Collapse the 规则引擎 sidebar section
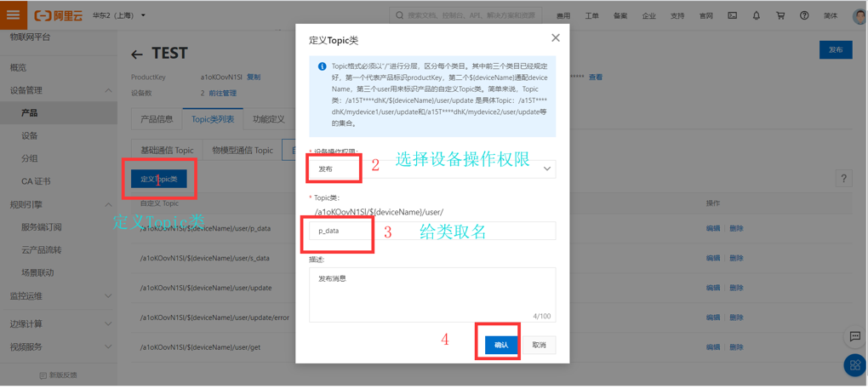 109,205
